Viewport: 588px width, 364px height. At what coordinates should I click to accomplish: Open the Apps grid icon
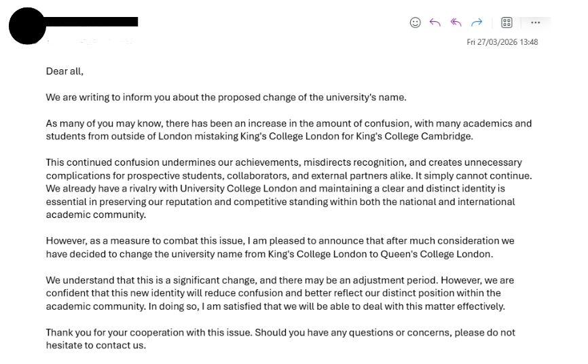click(507, 22)
